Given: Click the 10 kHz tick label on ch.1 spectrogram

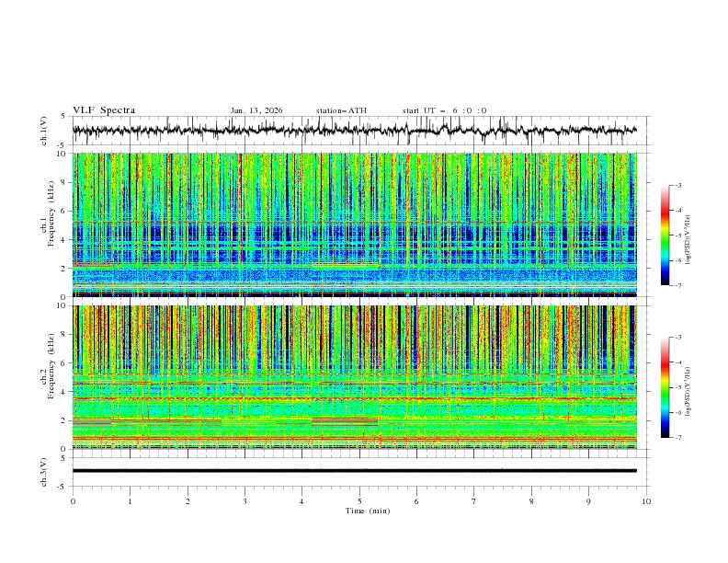Looking at the screenshot, I should click(62, 154).
